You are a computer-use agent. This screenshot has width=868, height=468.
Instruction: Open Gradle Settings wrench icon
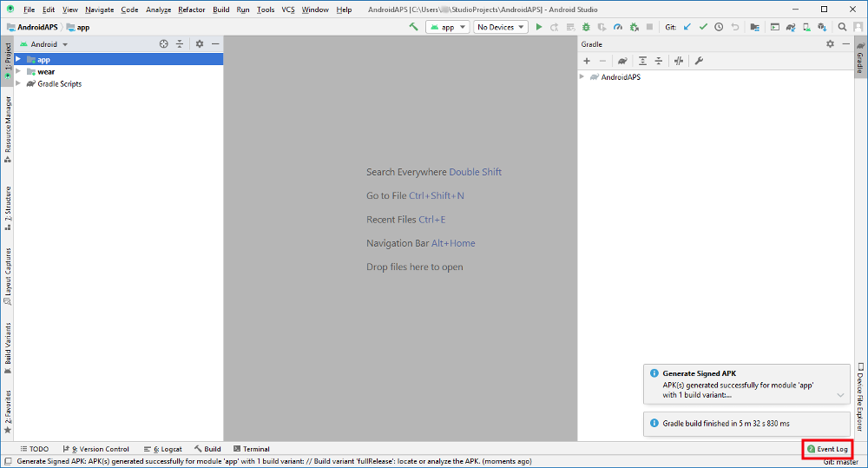tap(699, 61)
